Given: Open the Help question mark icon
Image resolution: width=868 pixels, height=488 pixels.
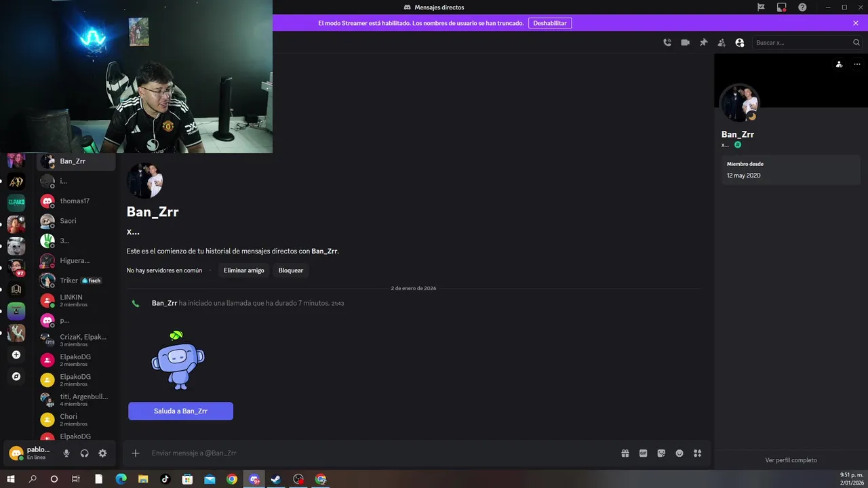Looking at the screenshot, I should (x=803, y=7).
